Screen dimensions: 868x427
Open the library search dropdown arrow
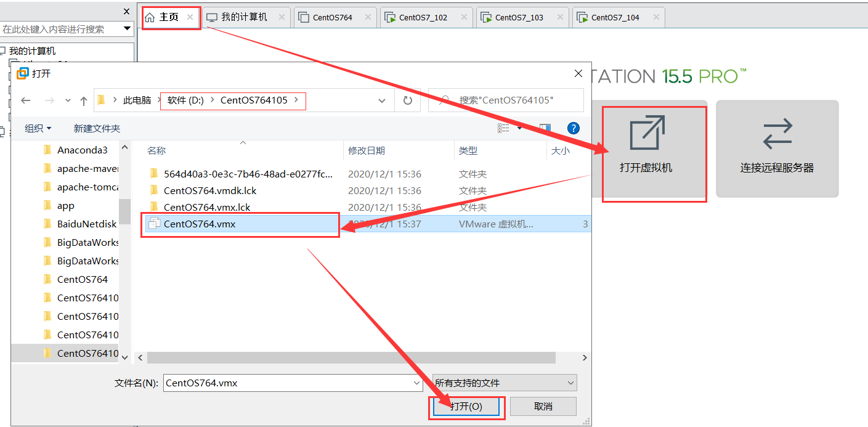click(x=128, y=29)
